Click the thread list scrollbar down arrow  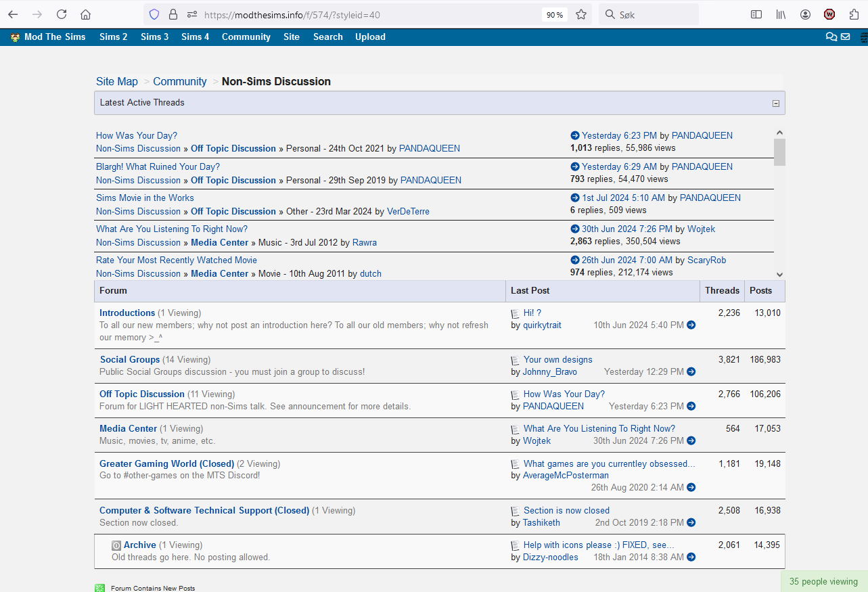click(x=779, y=273)
